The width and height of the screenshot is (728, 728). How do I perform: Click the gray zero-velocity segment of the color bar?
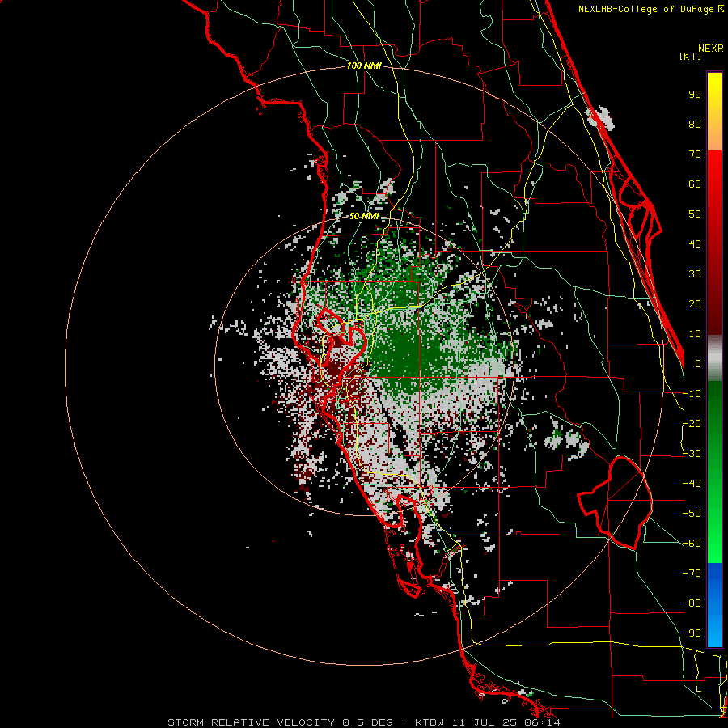[x=714, y=358]
